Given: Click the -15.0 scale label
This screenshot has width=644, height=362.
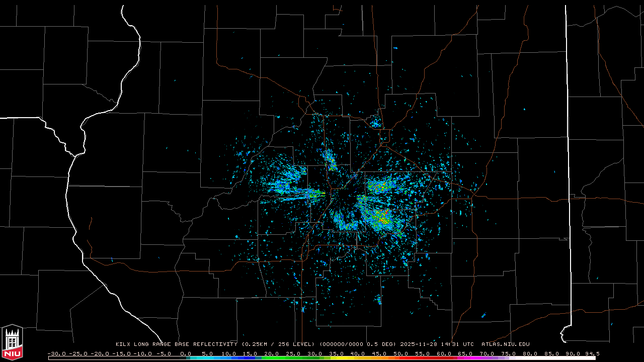Looking at the screenshot, I should pos(122,353).
